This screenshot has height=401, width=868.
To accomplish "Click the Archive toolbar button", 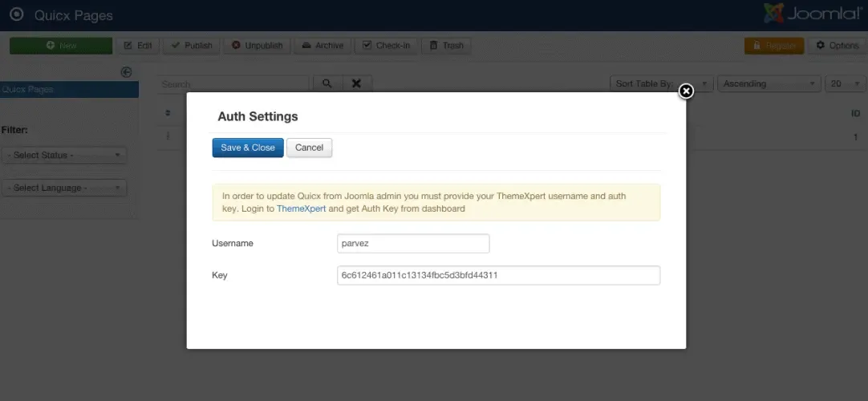I will coord(322,46).
